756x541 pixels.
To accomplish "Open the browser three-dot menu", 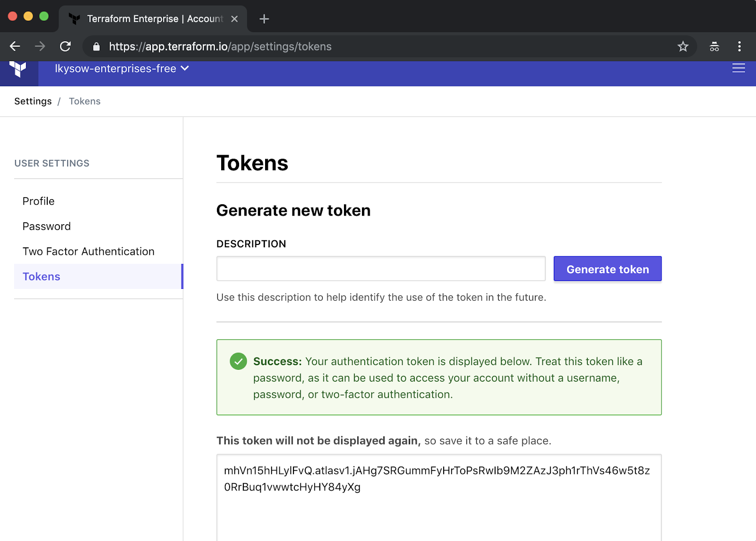I will pyautogui.click(x=739, y=46).
